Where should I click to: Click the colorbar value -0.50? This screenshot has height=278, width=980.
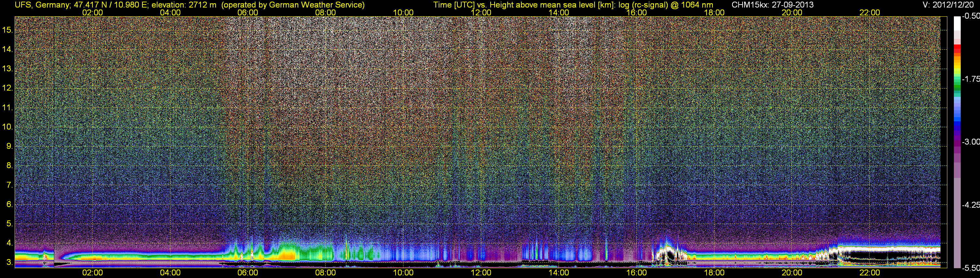(x=971, y=16)
